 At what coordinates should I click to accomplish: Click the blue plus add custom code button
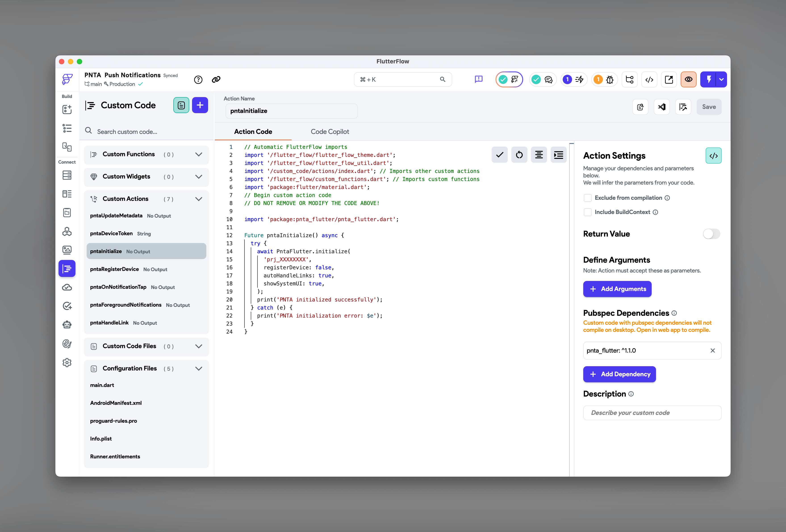pyautogui.click(x=200, y=106)
